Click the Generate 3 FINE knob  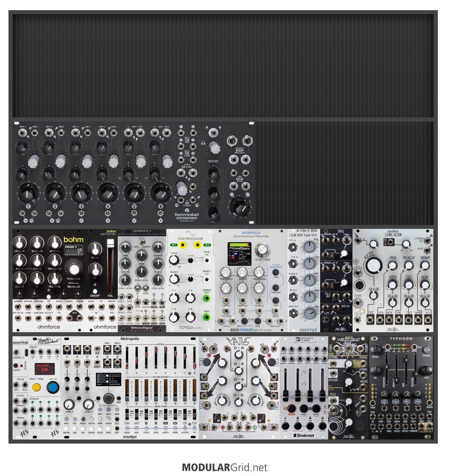pyautogui.click(x=125, y=248)
